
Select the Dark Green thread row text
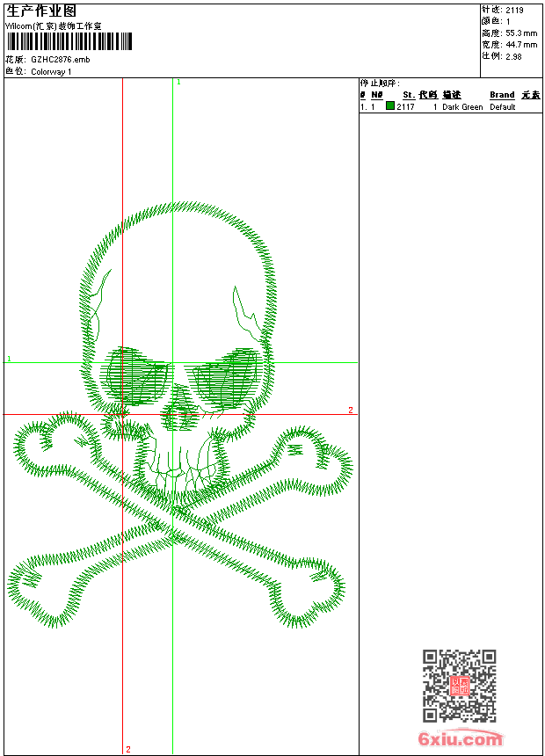[462, 107]
